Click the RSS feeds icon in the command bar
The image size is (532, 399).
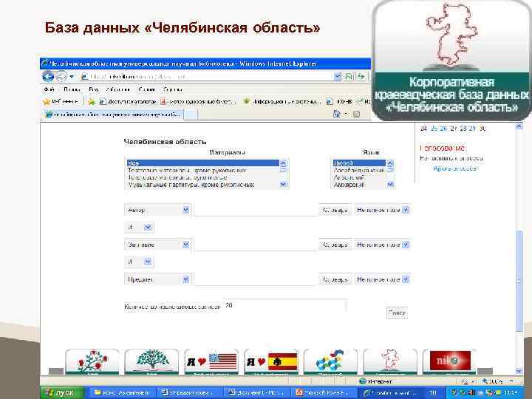click(x=356, y=114)
